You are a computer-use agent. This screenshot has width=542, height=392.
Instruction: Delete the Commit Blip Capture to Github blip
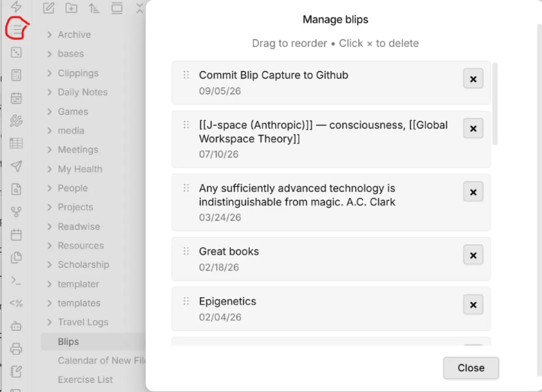point(473,79)
